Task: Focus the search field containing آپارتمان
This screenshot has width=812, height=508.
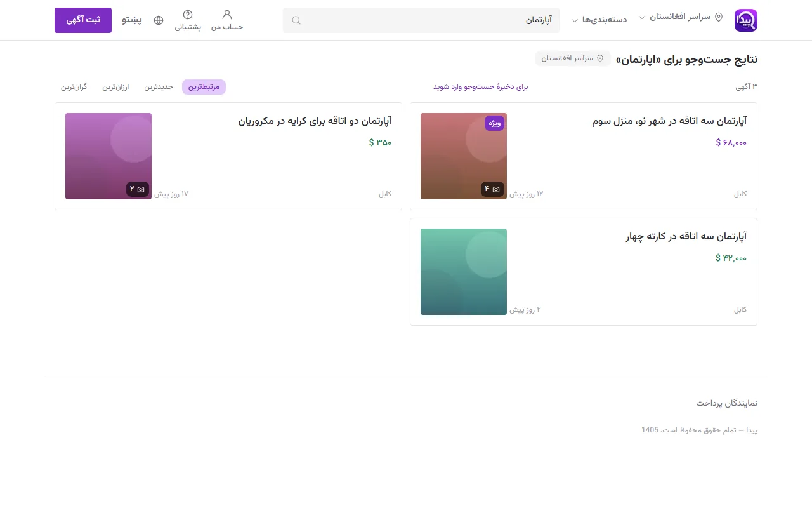Action: (421, 20)
